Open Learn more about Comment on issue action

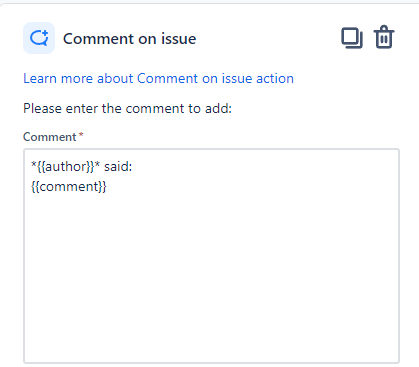coord(158,79)
